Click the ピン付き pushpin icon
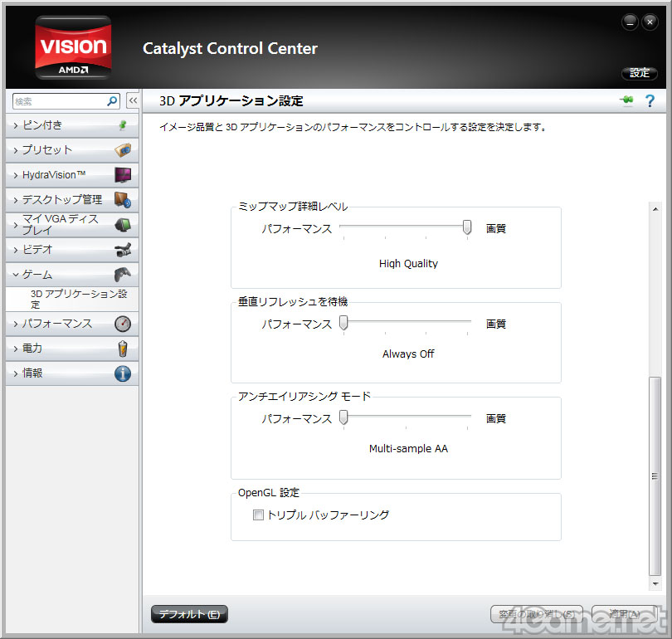672x639 pixels. [123, 124]
